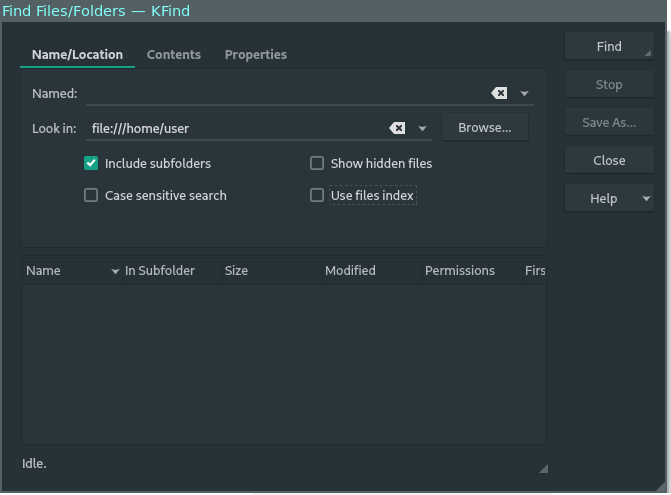Start search with Find button
The height and width of the screenshot is (495, 671).
coord(608,46)
